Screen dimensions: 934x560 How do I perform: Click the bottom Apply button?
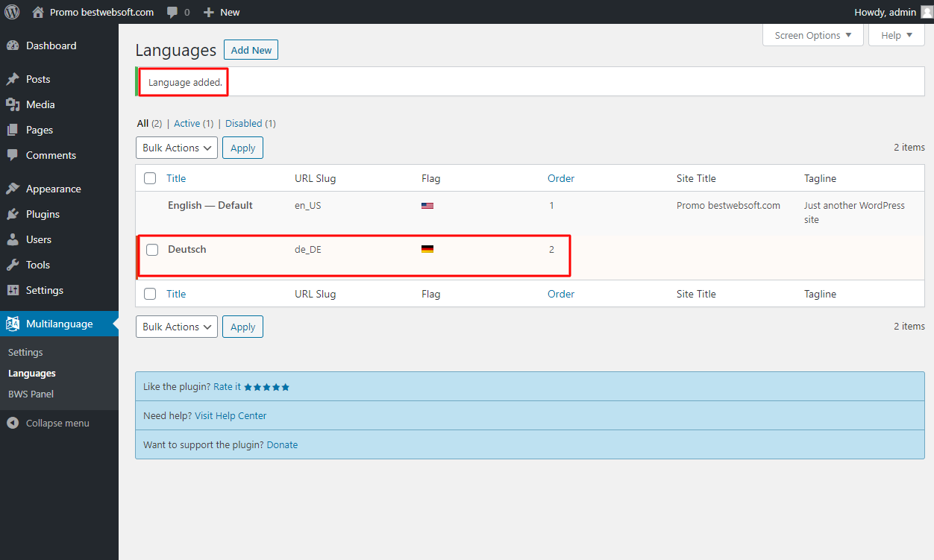242,327
